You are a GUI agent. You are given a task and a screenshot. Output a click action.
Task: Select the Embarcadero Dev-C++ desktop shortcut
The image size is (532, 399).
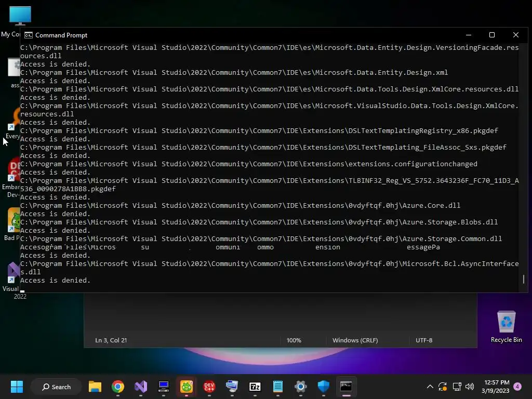11,177
